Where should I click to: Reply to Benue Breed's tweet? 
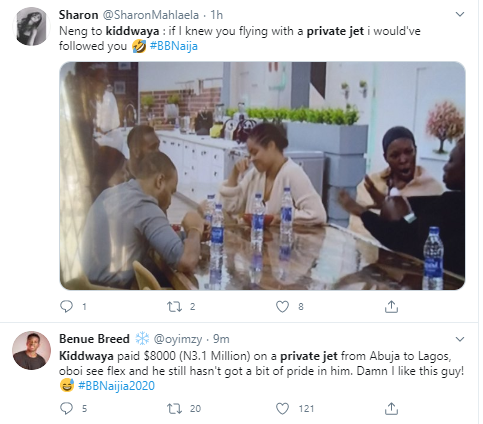pyautogui.click(x=66, y=408)
